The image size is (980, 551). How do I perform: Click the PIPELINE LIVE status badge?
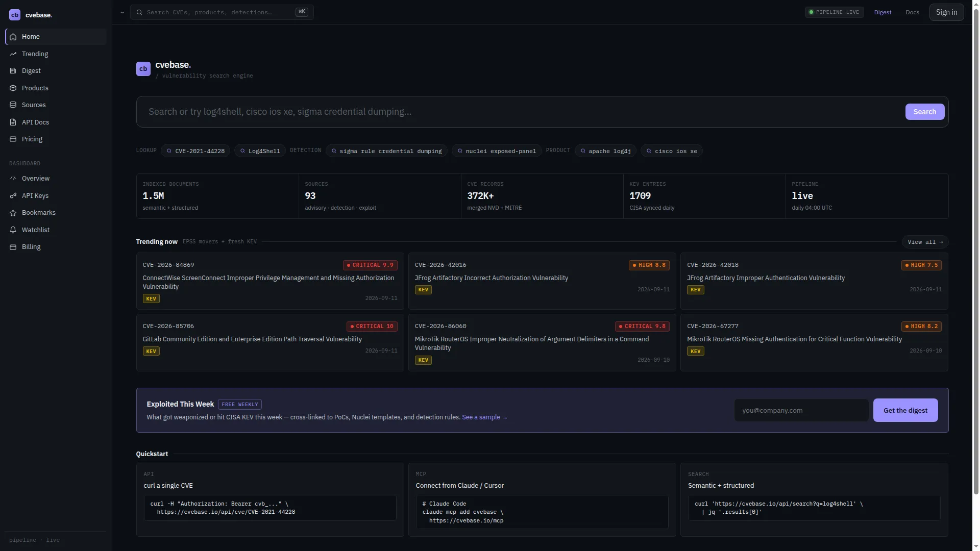(x=834, y=12)
